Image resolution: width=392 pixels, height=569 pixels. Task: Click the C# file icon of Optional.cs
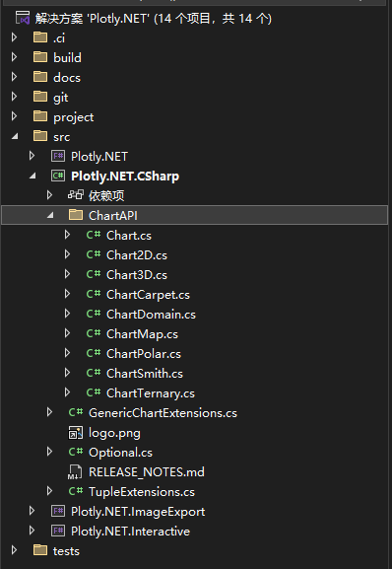(76, 452)
